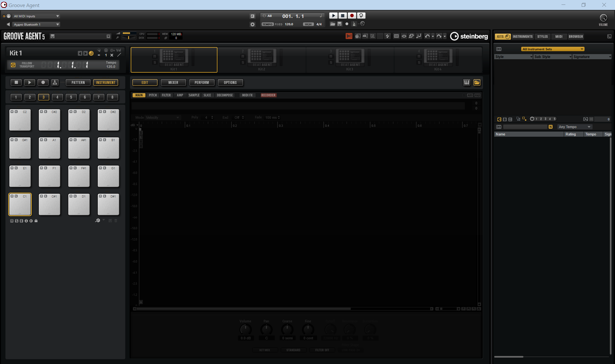Expand the All MIDI Inputs dropdown

58,16
